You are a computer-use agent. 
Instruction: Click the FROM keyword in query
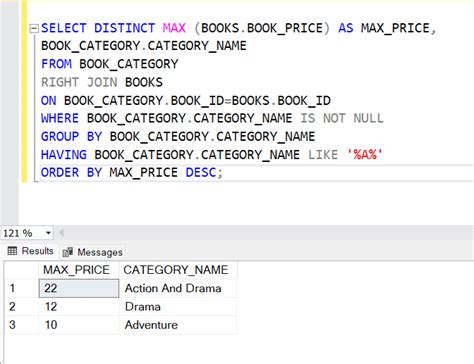pyautogui.click(x=56, y=64)
